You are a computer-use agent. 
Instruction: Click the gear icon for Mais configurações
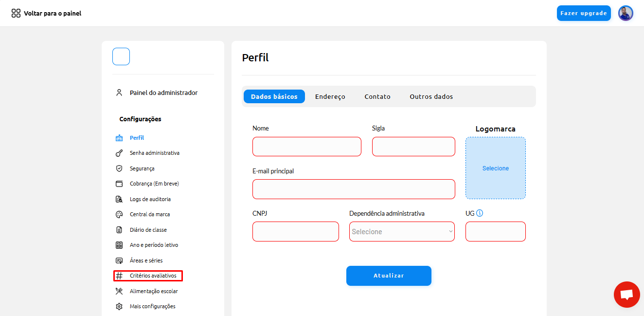119,306
